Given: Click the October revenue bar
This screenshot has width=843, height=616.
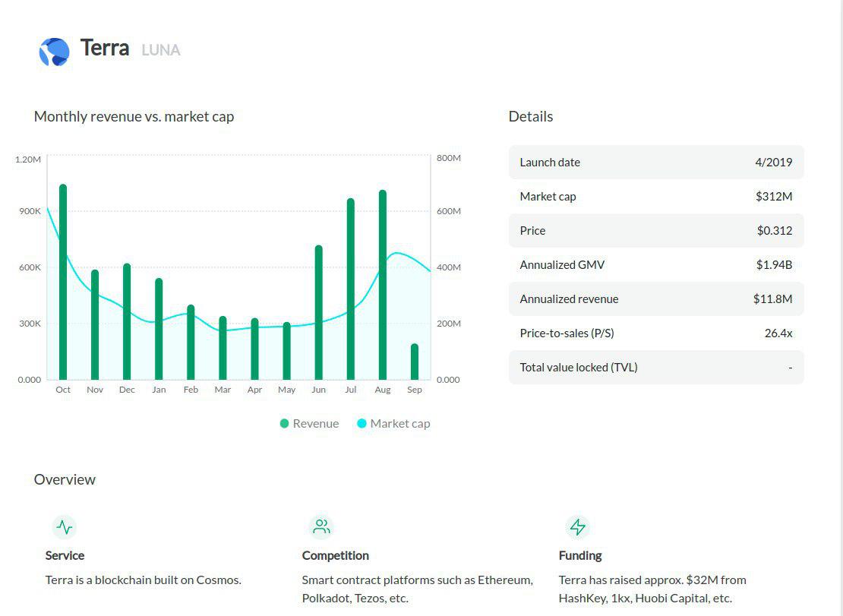Looking at the screenshot, I should 63,283.
